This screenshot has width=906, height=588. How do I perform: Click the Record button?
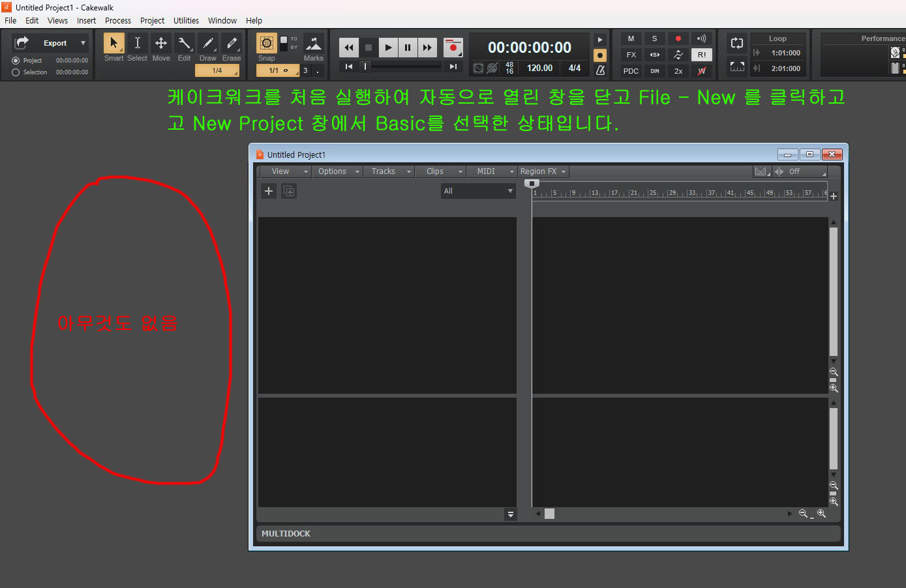pyautogui.click(x=453, y=48)
